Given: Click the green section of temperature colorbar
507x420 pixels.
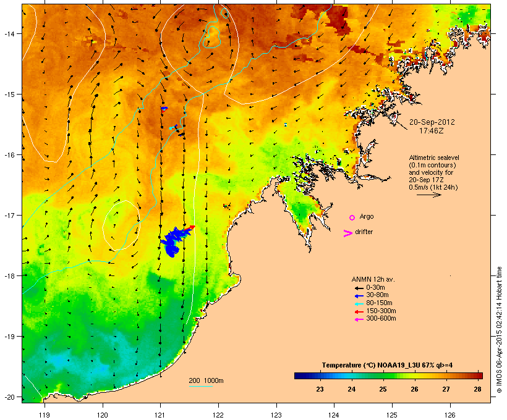Looking at the screenshot, I should click(x=383, y=376).
